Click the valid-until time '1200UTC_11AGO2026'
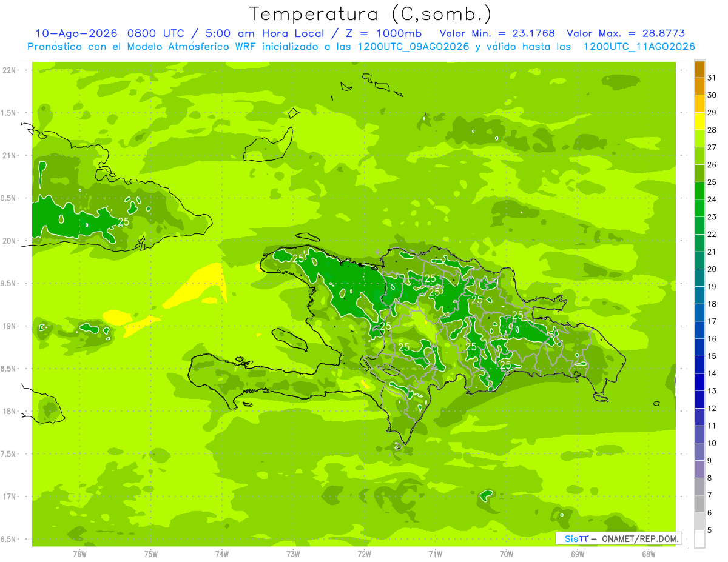 point(639,47)
